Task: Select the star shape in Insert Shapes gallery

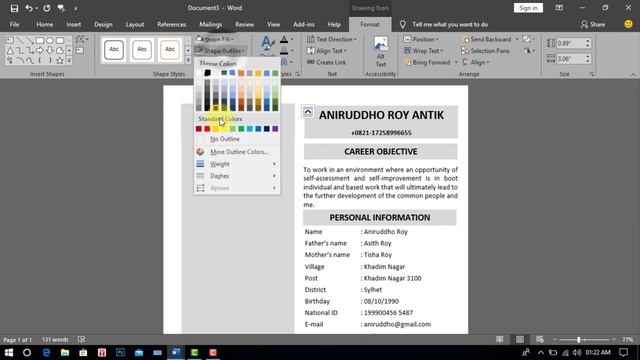Action: tap(60, 60)
